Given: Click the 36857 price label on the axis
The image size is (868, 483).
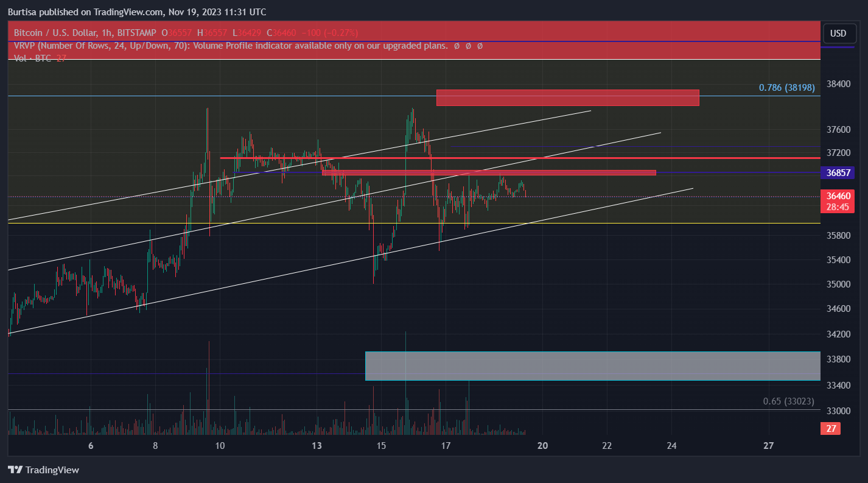Looking at the screenshot, I should click(x=838, y=172).
